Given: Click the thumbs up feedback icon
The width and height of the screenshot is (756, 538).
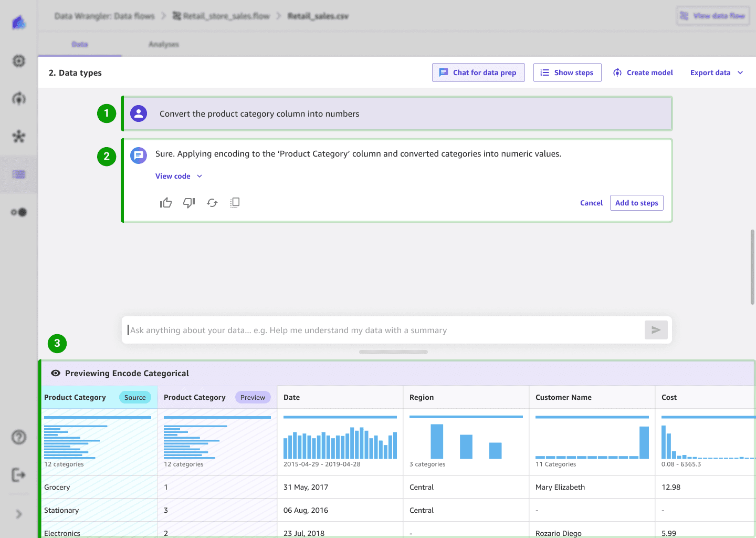Looking at the screenshot, I should coord(166,203).
